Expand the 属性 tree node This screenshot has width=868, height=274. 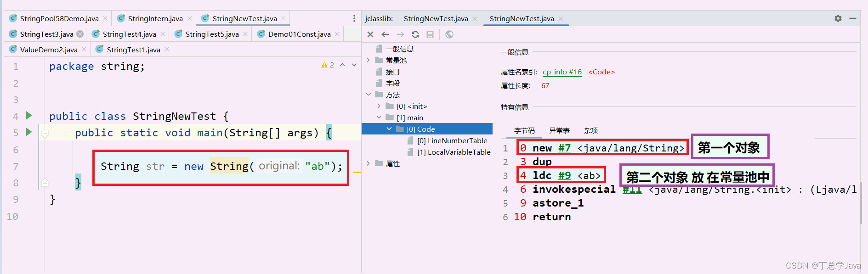coord(368,163)
